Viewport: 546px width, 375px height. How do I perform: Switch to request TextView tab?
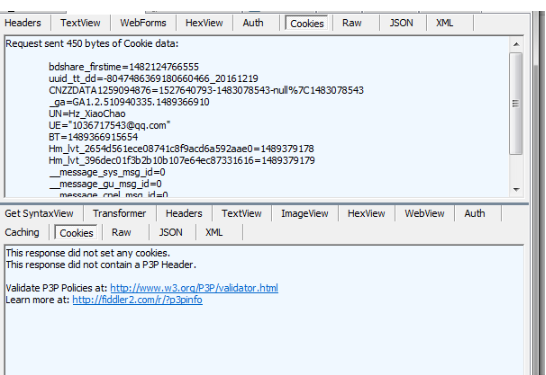[80, 23]
